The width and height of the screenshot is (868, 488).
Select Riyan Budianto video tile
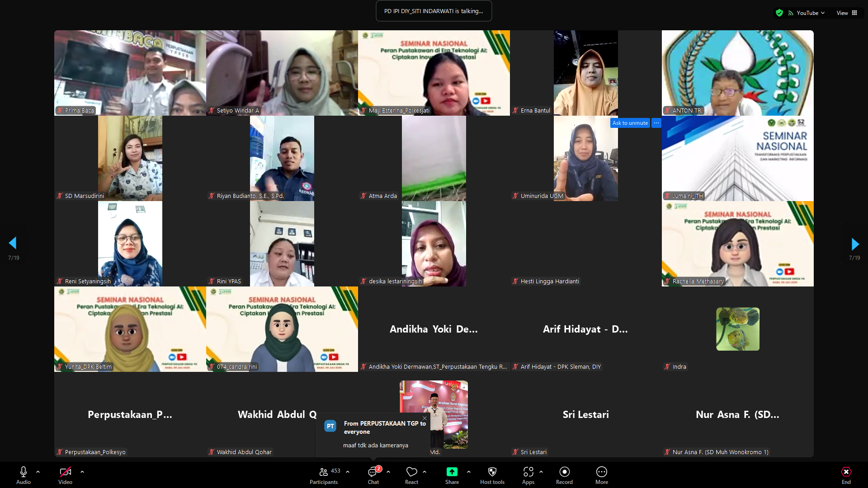(x=282, y=158)
